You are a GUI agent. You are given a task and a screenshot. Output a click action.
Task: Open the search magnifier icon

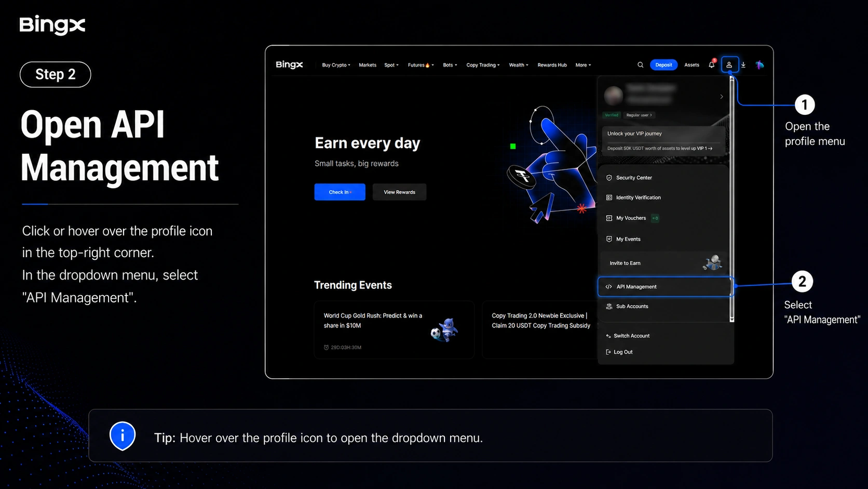(x=640, y=65)
